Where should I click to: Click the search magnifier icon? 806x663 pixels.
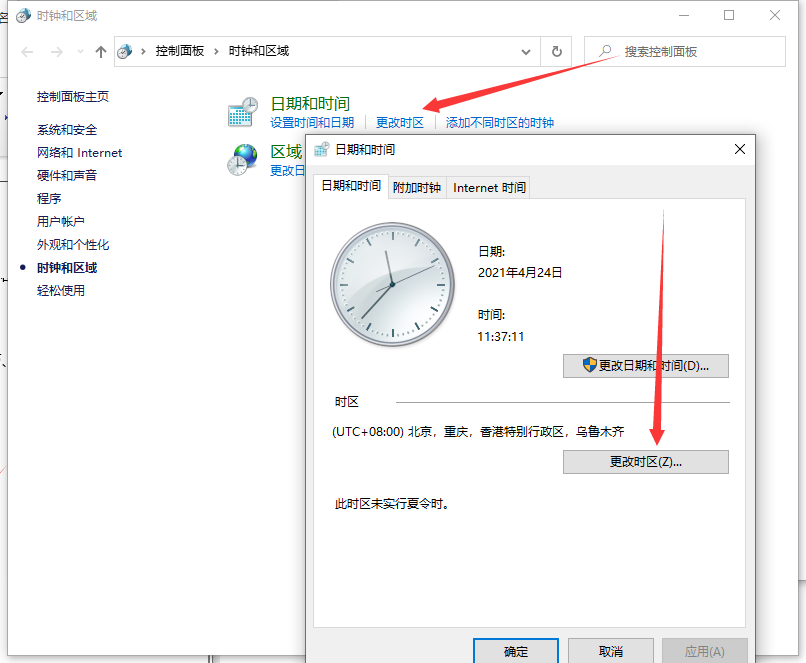pos(605,51)
